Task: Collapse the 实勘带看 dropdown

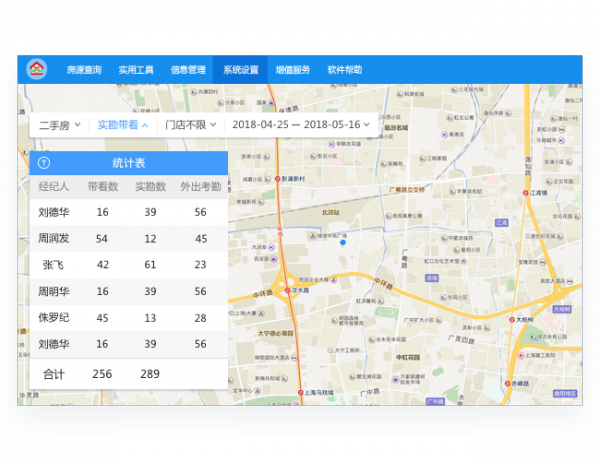Action: [x=122, y=125]
